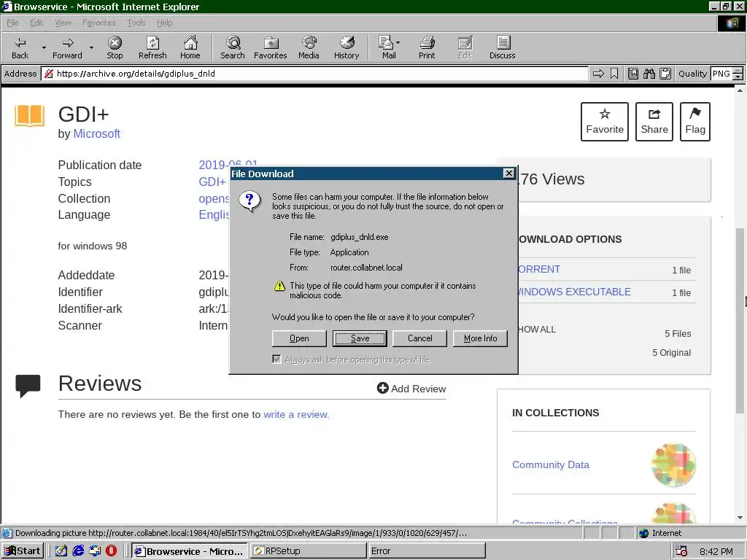
Task: Click the clipboard note icon
Action: pyautogui.click(x=665, y=74)
